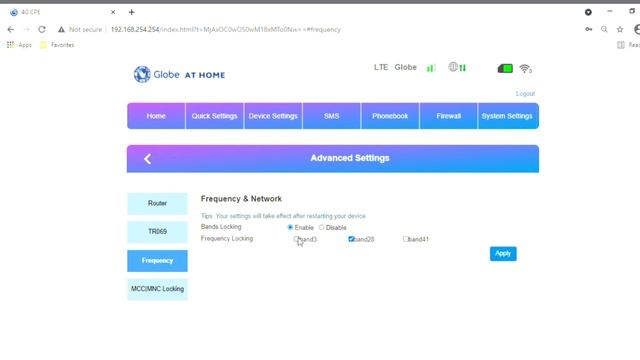Screen dimensions: 640x360
Task: Select TR069 in the sidebar
Action: click(158, 232)
